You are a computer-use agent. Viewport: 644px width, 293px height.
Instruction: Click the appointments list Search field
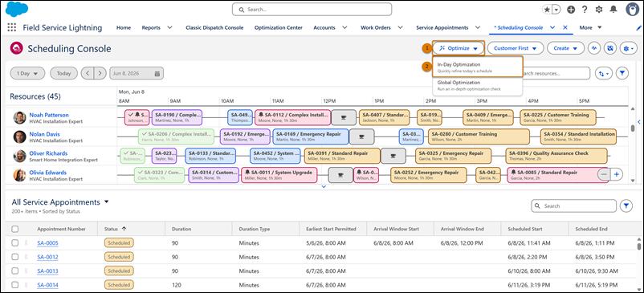pos(574,206)
